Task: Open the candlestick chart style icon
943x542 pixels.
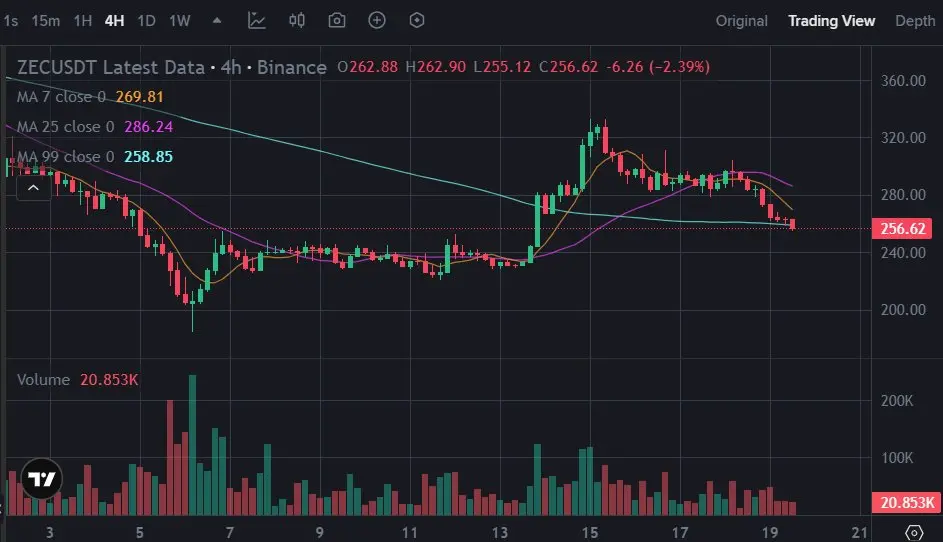Action: click(x=296, y=20)
